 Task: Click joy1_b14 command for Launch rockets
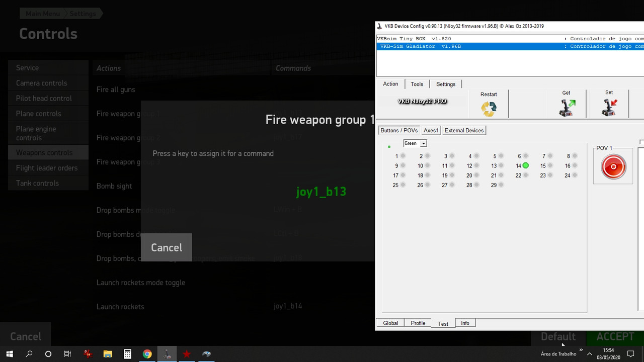tap(288, 306)
